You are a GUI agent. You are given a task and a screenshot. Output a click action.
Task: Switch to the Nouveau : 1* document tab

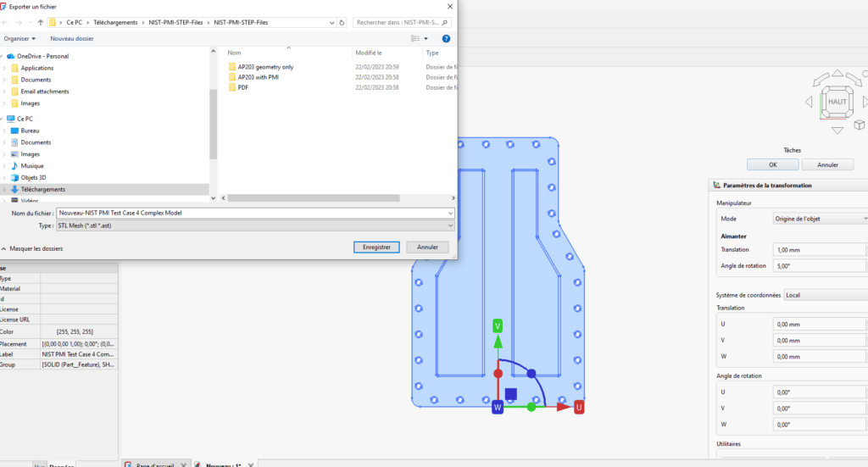coord(224,464)
